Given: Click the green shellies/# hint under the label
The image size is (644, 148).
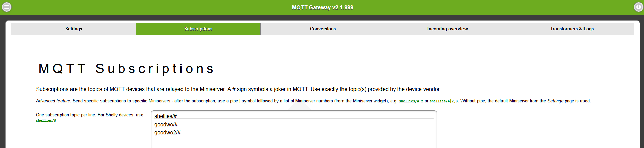Looking at the screenshot, I should point(46,121).
